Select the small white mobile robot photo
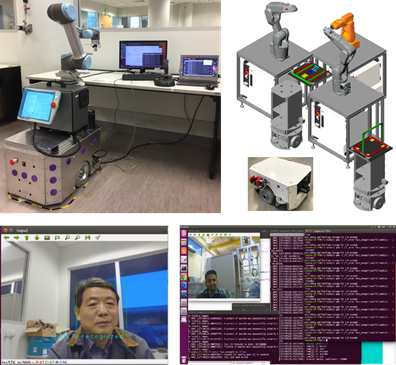Image resolution: width=396 pixels, height=365 pixels. coord(280,184)
